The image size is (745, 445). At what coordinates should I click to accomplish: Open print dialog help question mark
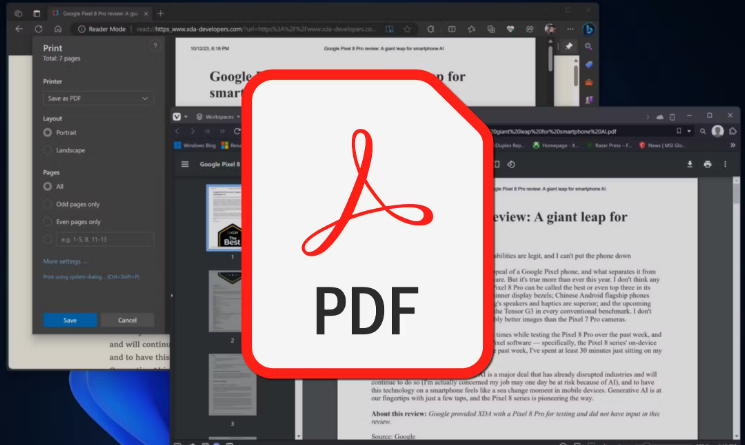[x=155, y=46]
